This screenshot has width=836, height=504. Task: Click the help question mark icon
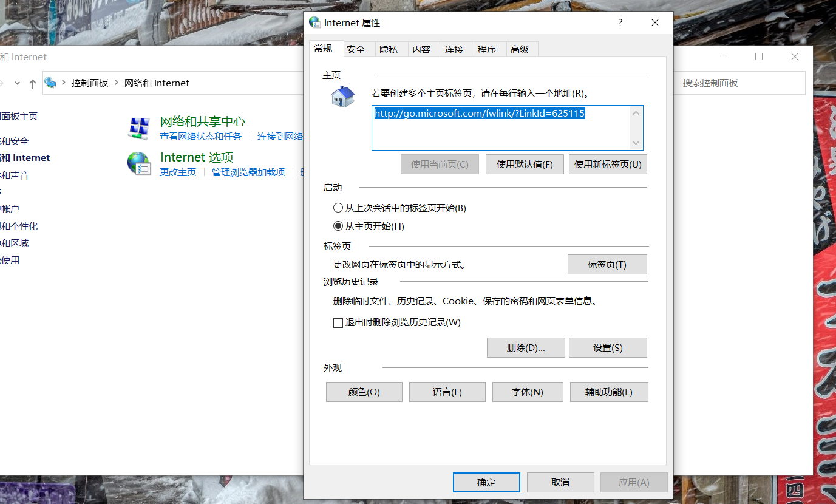click(x=620, y=22)
